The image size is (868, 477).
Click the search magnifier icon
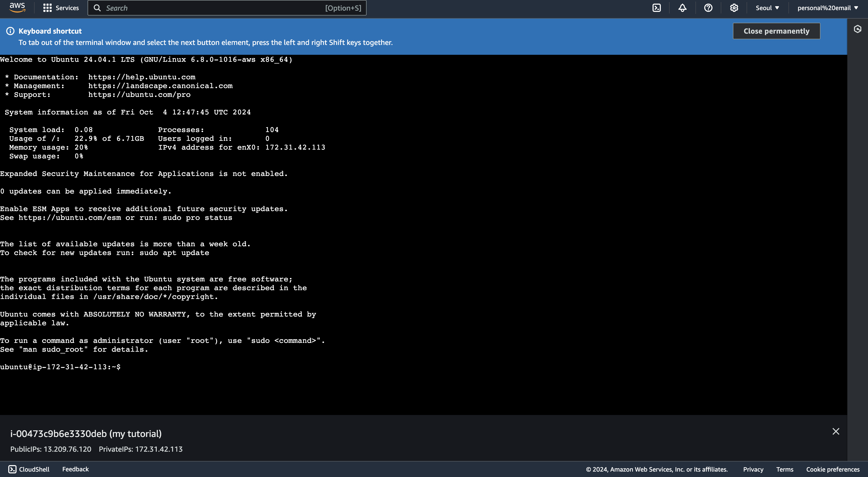coord(97,8)
